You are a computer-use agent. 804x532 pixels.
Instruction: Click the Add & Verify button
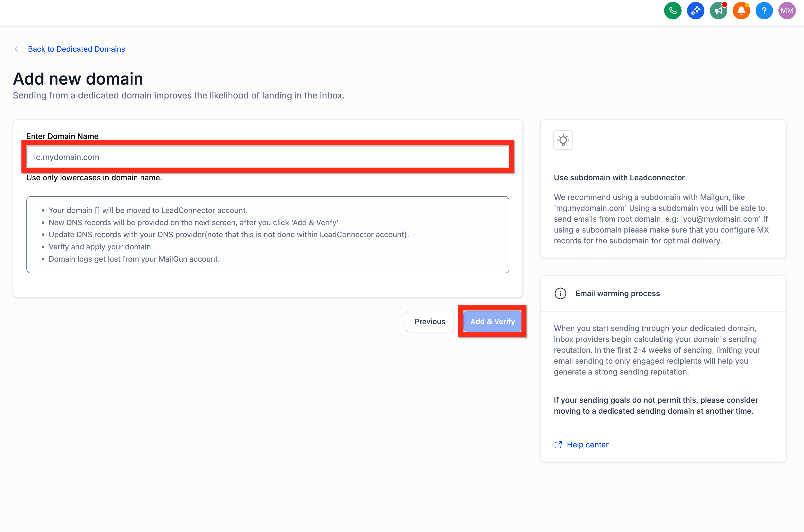pyautogui.click(x=492, y=321)
